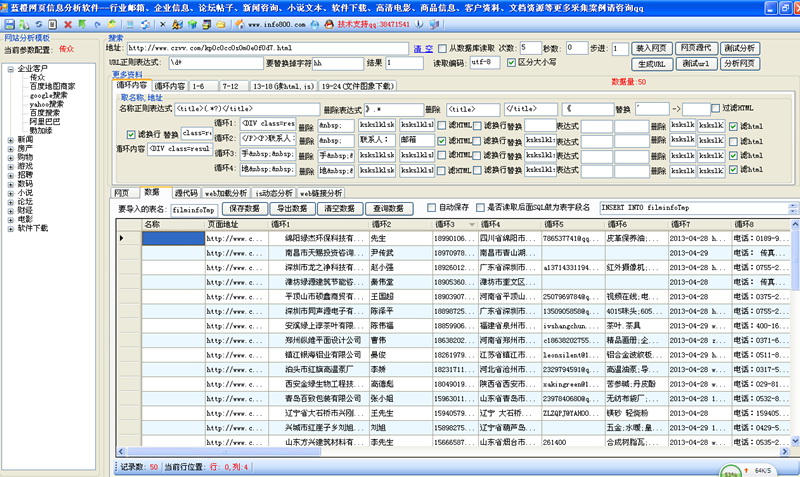Click the first icon in the top toolbar
The width and height of the screenshot is (800, 477).
[x=9, y=23]
